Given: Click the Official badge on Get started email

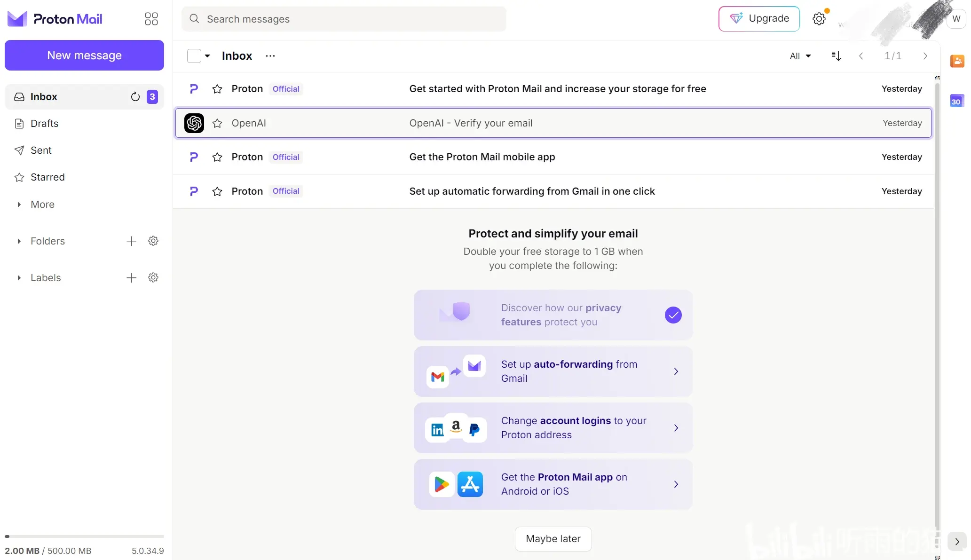Looking at the screenshot, I should pos(286,89).
